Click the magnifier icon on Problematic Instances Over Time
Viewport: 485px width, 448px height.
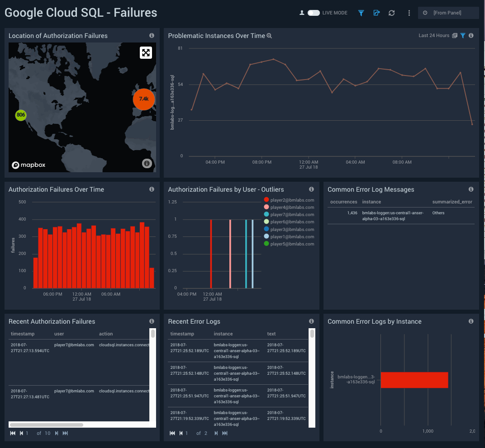[269, 35]
